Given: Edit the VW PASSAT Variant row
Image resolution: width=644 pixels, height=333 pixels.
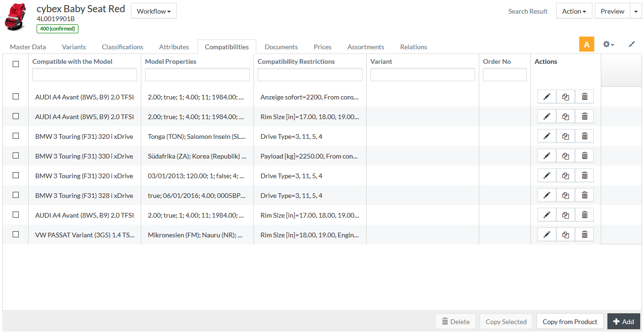Looking at the screenshot, I should (x=547, y=235).
